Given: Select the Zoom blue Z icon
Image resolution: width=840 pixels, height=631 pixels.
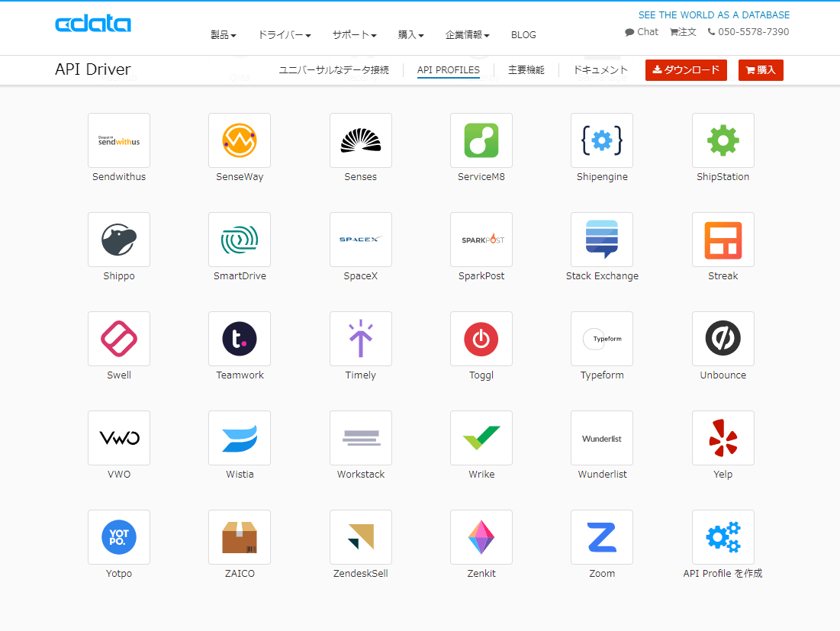Looking at the screenshot, I should click(x=602, y=536).
